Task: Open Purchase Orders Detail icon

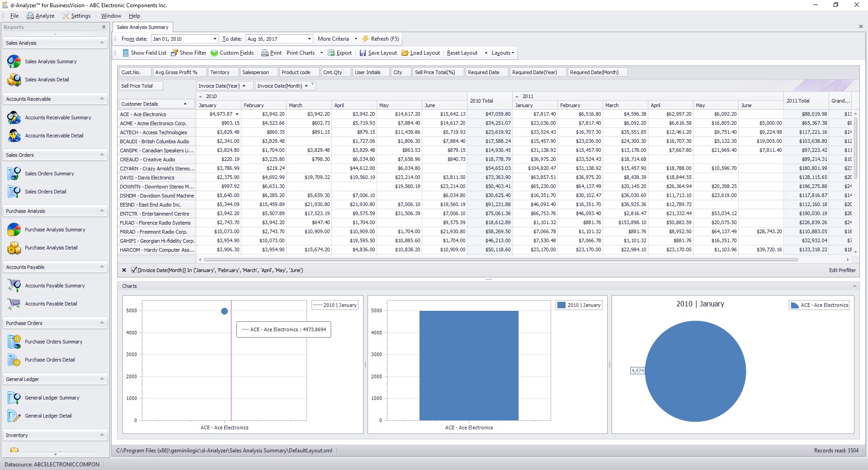Action: [14, 360]
